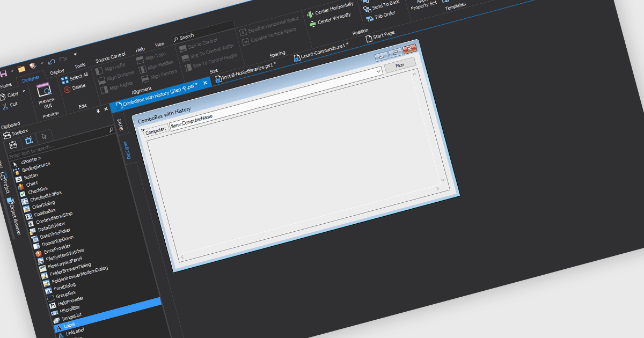
Task: Switch to Install-NuGetBinaries.ps1 document tab
Action: coord(246,71)
